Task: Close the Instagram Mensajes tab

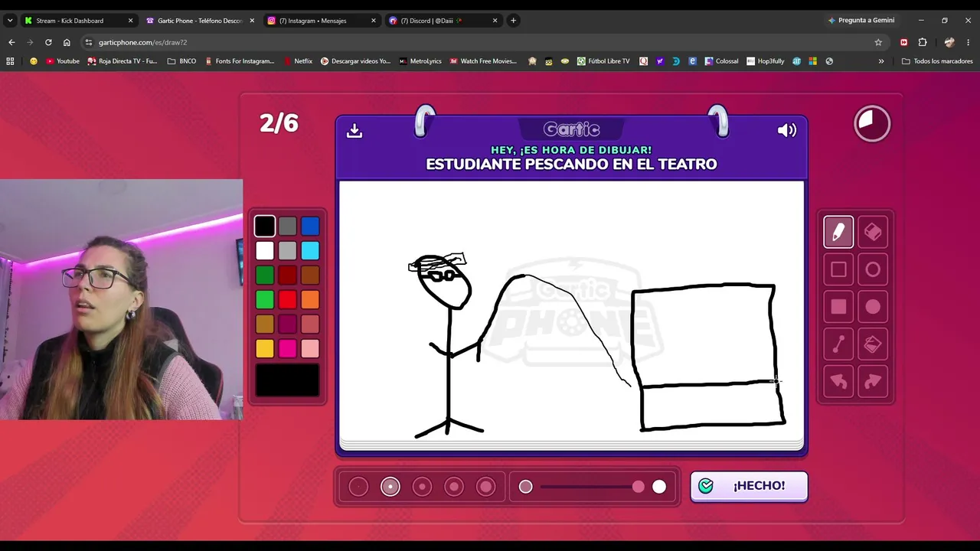Action: (374, 21)
